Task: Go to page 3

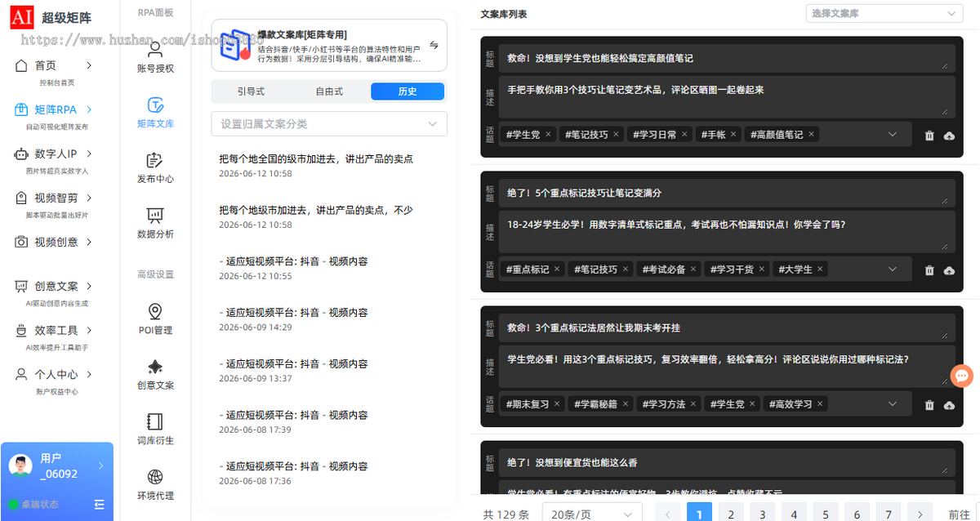Action: [762, 514]
